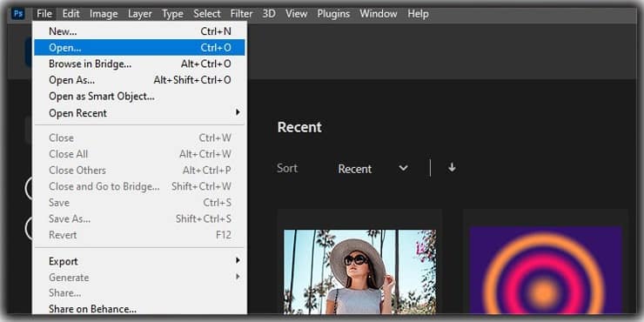Open the Edit menu
The width and height of the screenshot is (644, 322).
coord(70,14)
